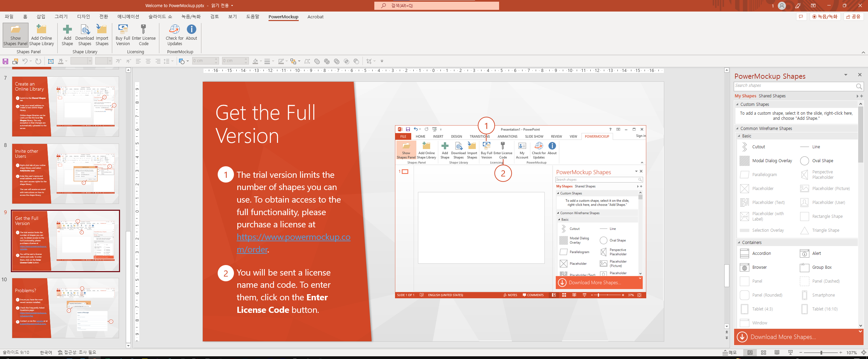Open the powermockup.com order link on slide
The image size is (868, 359).
[294, 243]
